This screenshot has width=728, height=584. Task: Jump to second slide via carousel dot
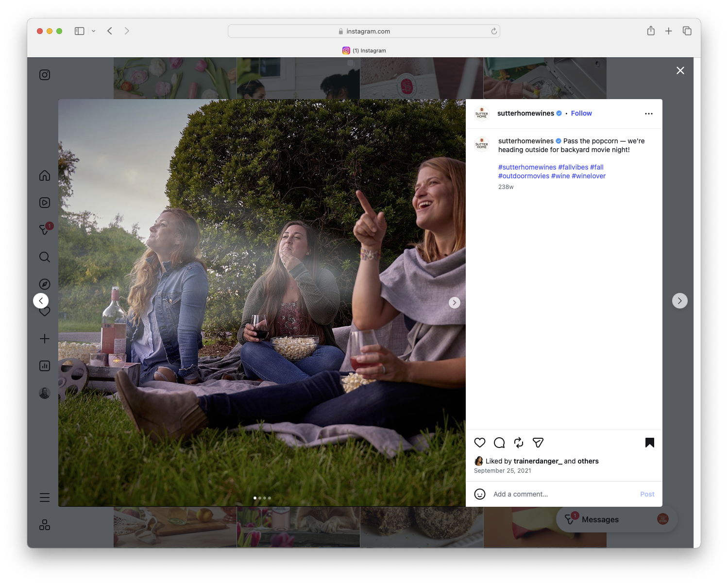coord(259,498)
